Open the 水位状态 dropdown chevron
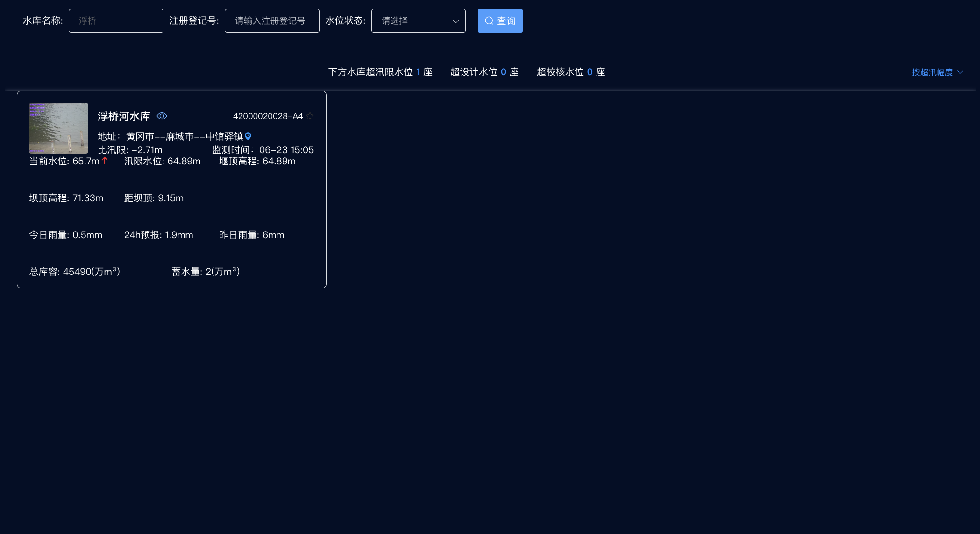 (x=455, y=21)
